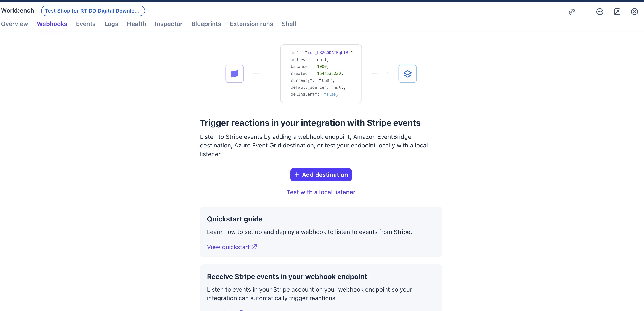Switch to the Events tab

[x=86, y=24]
